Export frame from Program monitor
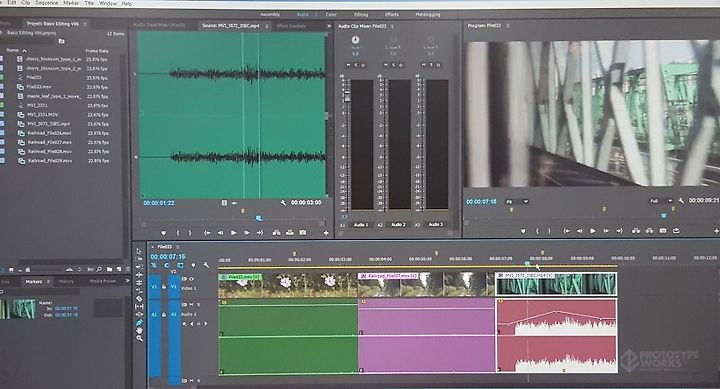Image resolution: width=720 pixels, height=389 pixels. coord(663,231)
